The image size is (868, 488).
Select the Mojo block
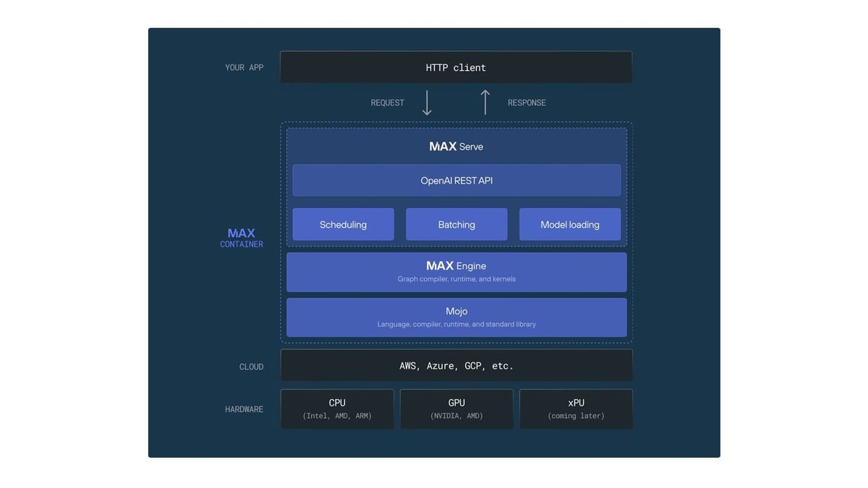click(456, 317)
